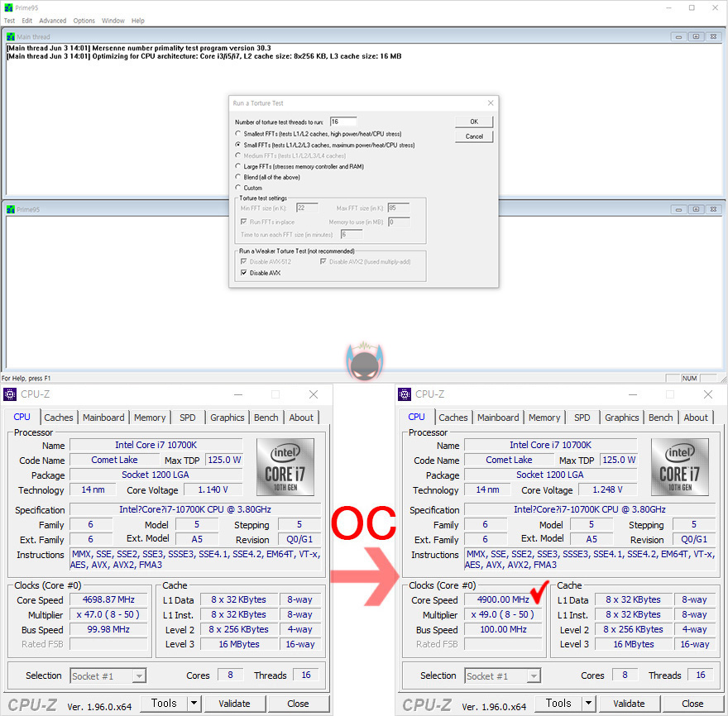The width and height of the screenshot is (728, 716).
Task: Click the Max FFT size field
Action: point(399,208)
